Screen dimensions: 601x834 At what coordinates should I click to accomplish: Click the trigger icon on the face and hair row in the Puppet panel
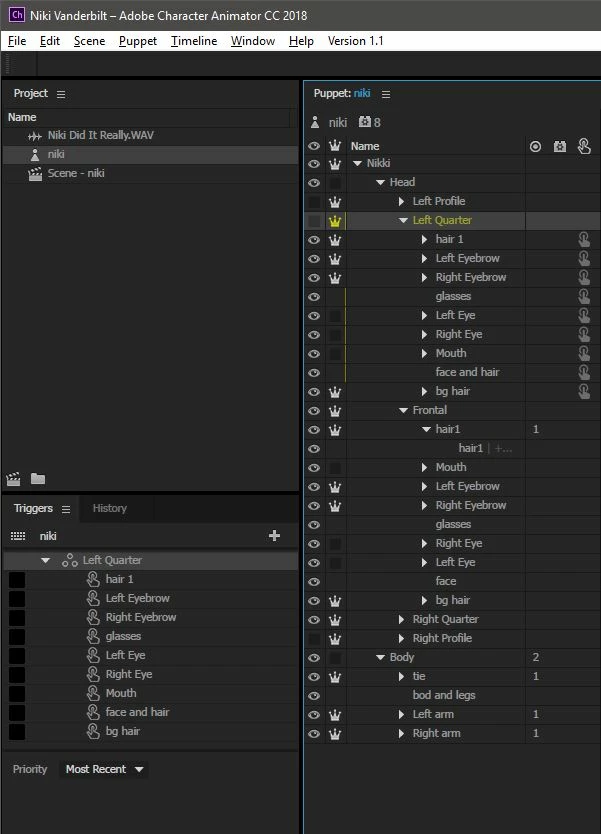pos(584,372)
